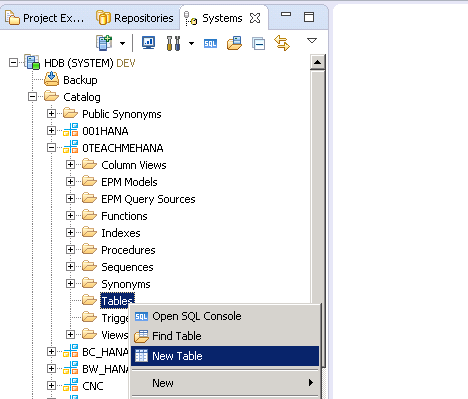Click the 0TEACHMEHANA schema icon

click(71, 147)
